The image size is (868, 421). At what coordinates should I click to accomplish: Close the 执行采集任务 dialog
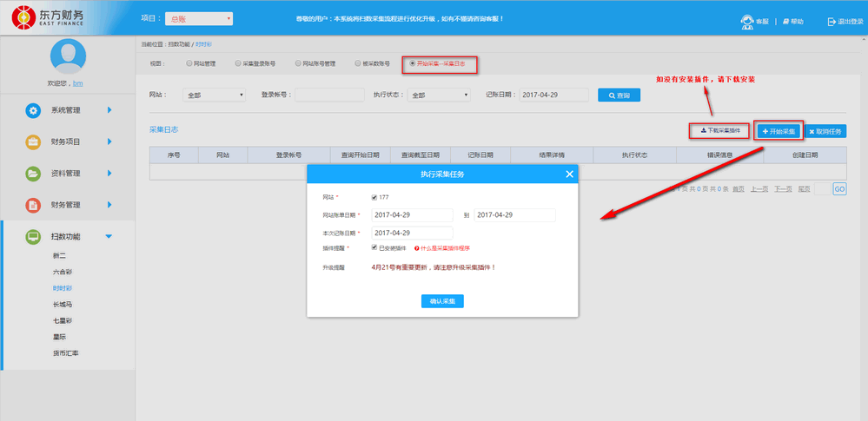(x=569, y=174)
